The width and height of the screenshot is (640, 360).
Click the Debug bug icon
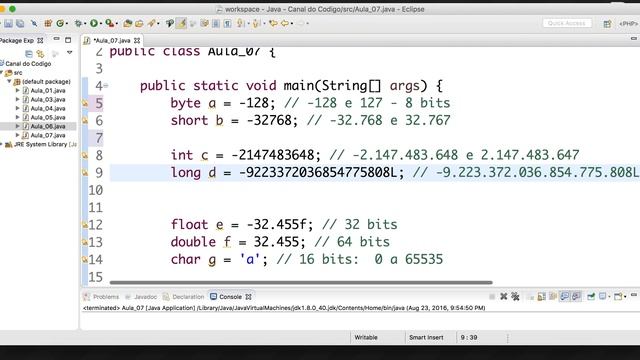pyautogui.click(x=78, y=24)
